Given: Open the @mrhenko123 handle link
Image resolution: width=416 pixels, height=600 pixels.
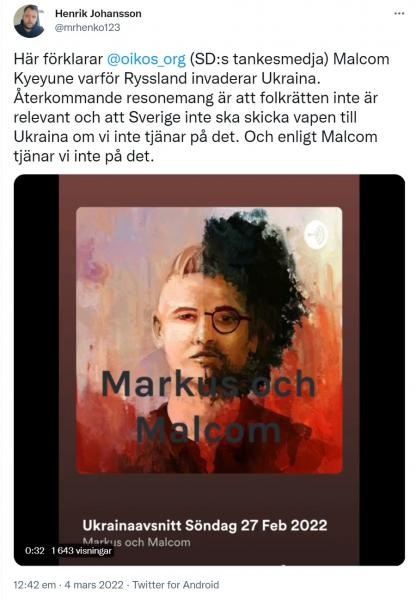Looking at the screenshot, I should (88, 28).
